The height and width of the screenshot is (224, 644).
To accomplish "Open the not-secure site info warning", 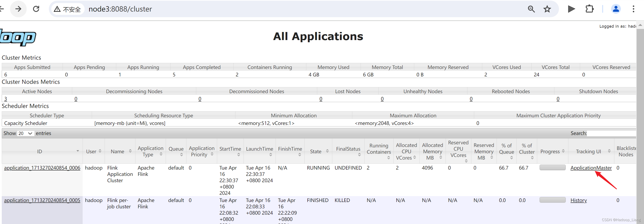I will 68,9.
